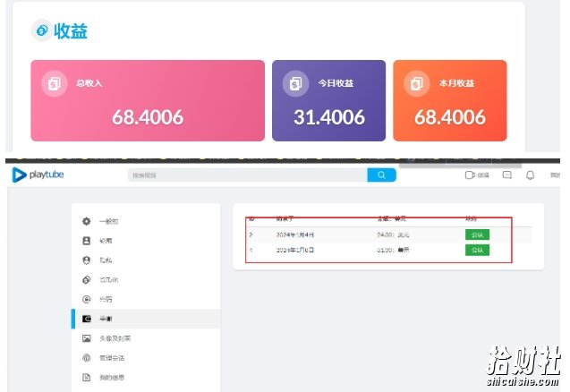Select the 24.00 amount cell

click(393, 234)
